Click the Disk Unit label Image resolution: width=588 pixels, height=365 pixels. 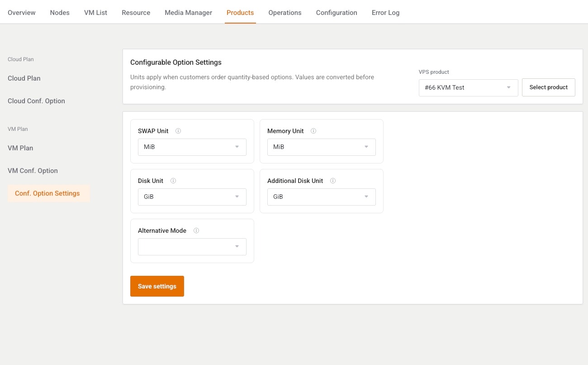pyautogui.click(x=151, y=181)
